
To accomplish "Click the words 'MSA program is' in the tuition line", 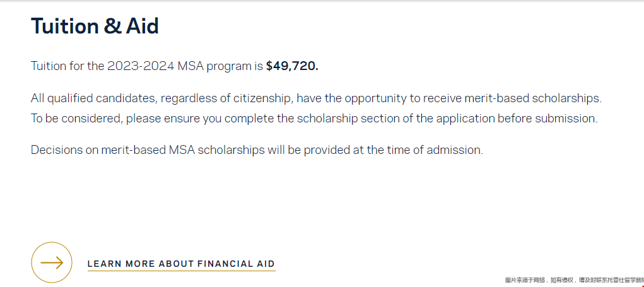I will [x=220, y=66].
